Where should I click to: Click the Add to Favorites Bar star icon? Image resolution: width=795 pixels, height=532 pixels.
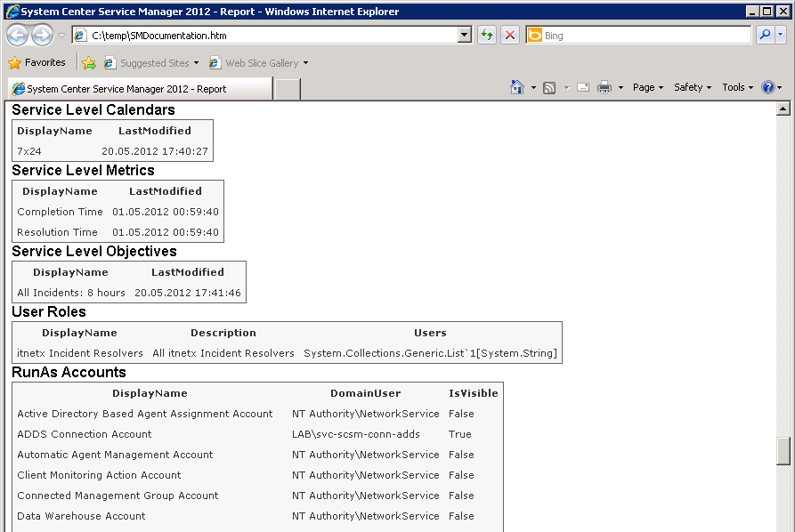click(x=89, y=63)
